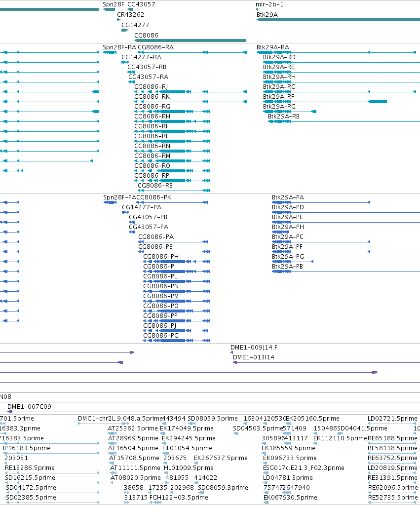
Task: Select protein CG8086-PI
Action: tap(159, 267)
